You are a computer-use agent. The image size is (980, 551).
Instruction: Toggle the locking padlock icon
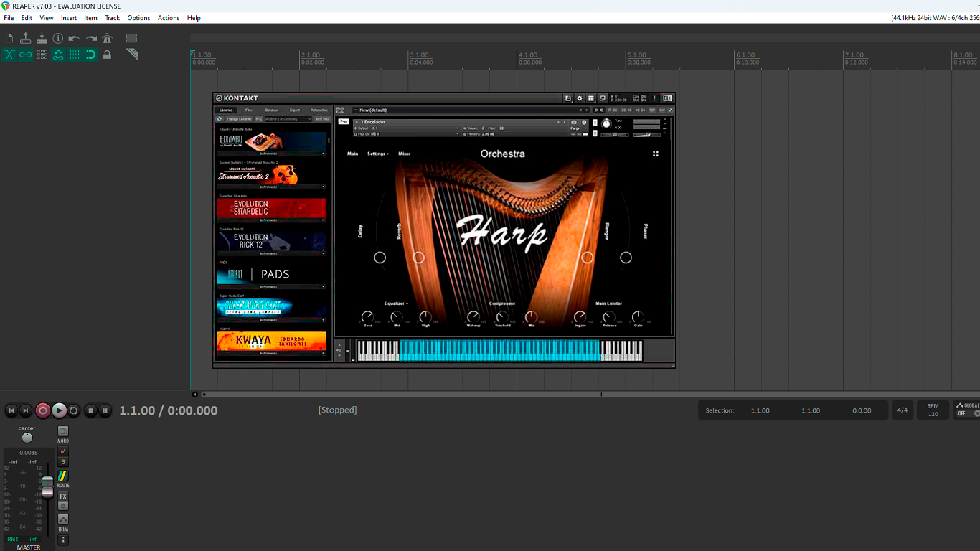pyautogui.click(x=108, y=55)
